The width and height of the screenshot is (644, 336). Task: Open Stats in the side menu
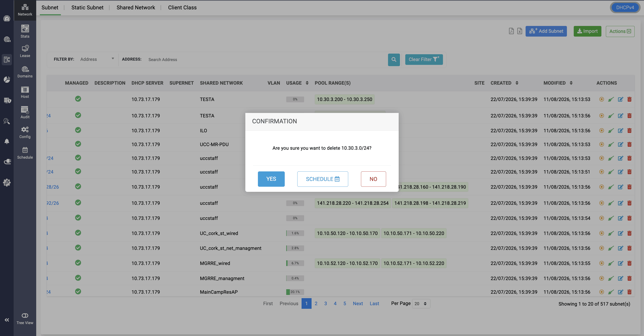[25, 31]
